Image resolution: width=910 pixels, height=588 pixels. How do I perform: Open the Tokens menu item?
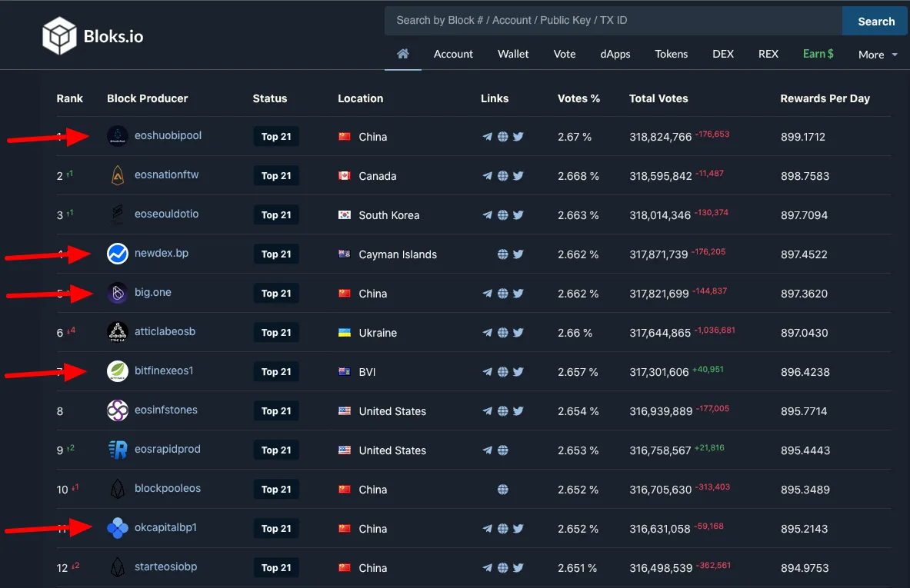[671, 54]
